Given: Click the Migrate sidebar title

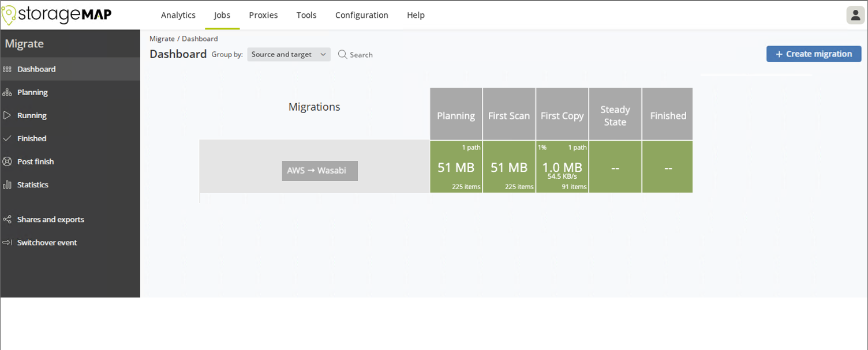Looking at the screenshot, I should (x=24, y=44).
